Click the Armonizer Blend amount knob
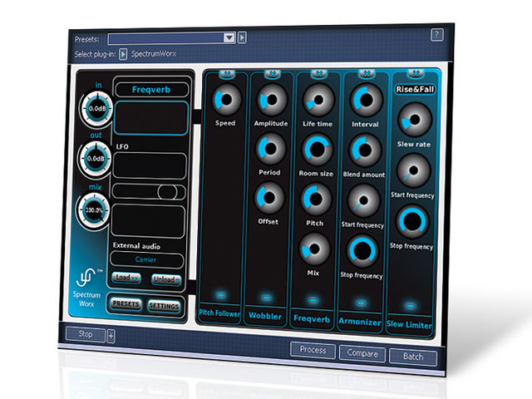This screenshot has width=532, height=399. 365,150
